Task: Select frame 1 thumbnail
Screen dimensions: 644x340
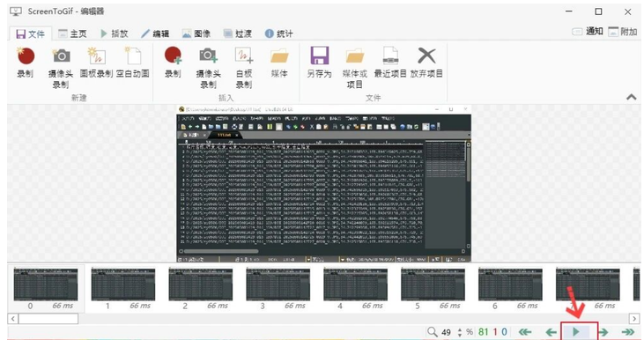Action: coord(122,288)
